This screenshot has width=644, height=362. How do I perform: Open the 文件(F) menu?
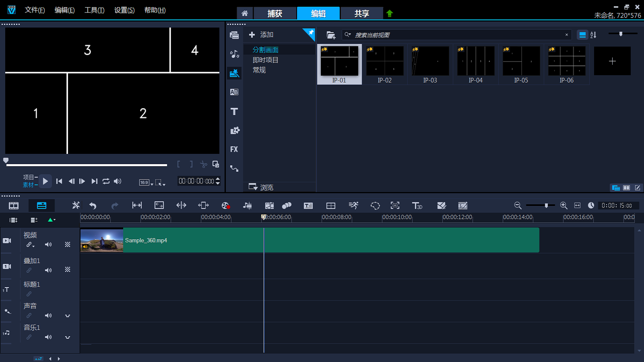tap(35, 10)
